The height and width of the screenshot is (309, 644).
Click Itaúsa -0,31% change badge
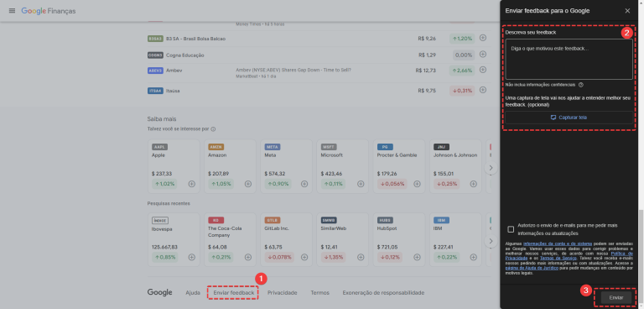coord(462,91)
